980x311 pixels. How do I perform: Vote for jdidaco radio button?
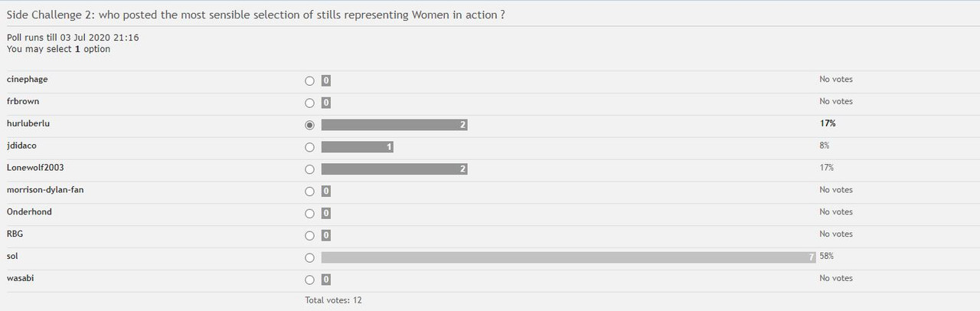[309, 147]
